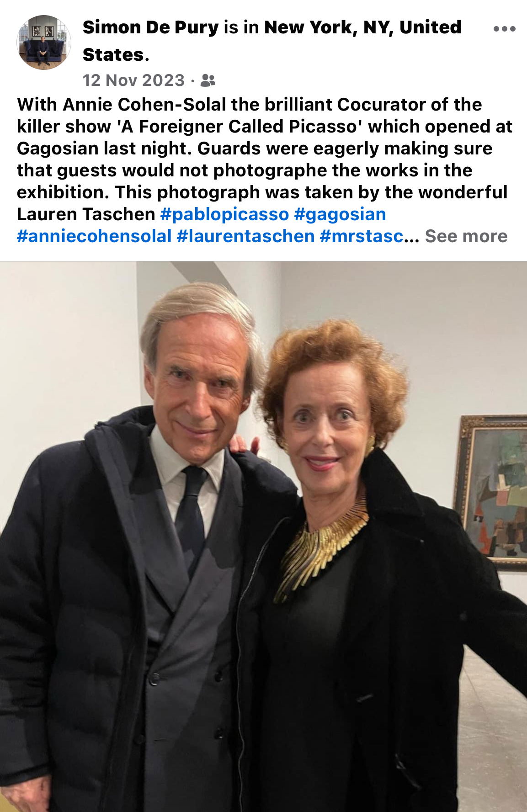Open the #gagosian hashtag

pyautogui.click(x=340, y=214)
